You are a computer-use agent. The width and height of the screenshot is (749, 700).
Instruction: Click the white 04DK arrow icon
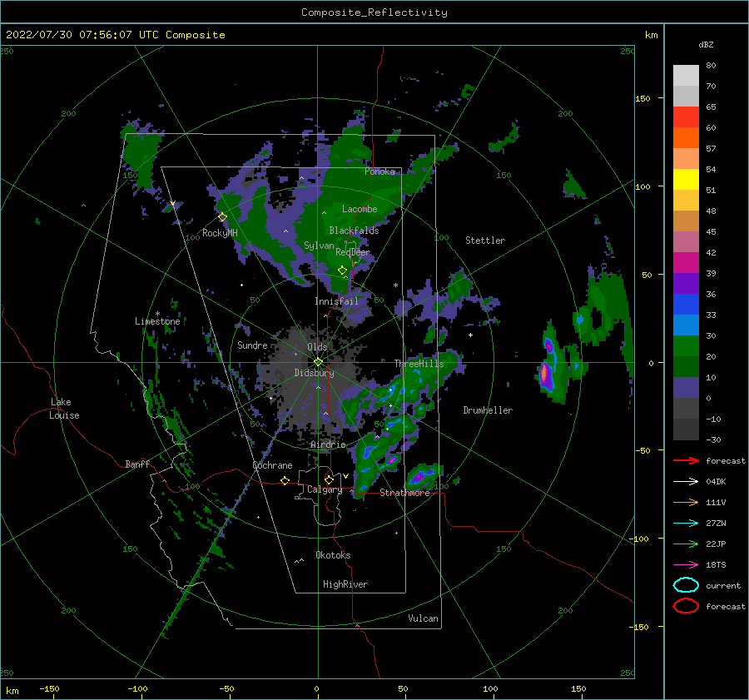click(686, 481)
